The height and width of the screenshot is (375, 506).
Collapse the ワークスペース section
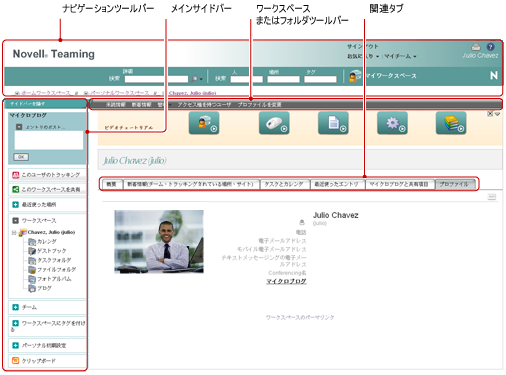tap(15, 220)
